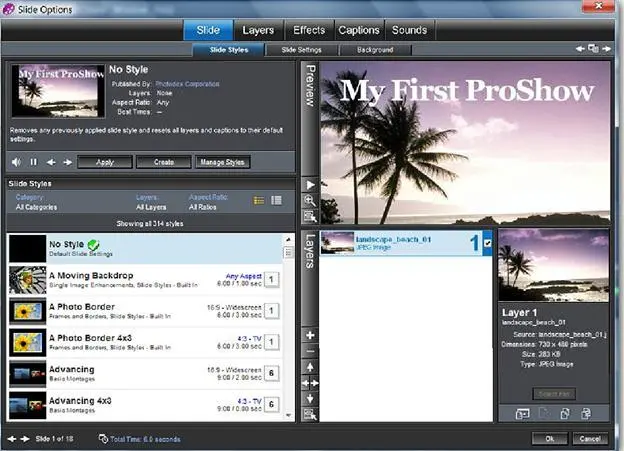Click the A Moving Backdrop butterfly thumbnail
The width and height of the screenshot is (624, 451).
coord(27,280)
